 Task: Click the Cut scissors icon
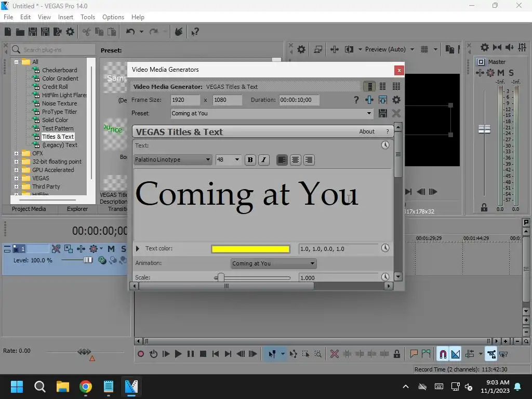[x=87, y=32]
